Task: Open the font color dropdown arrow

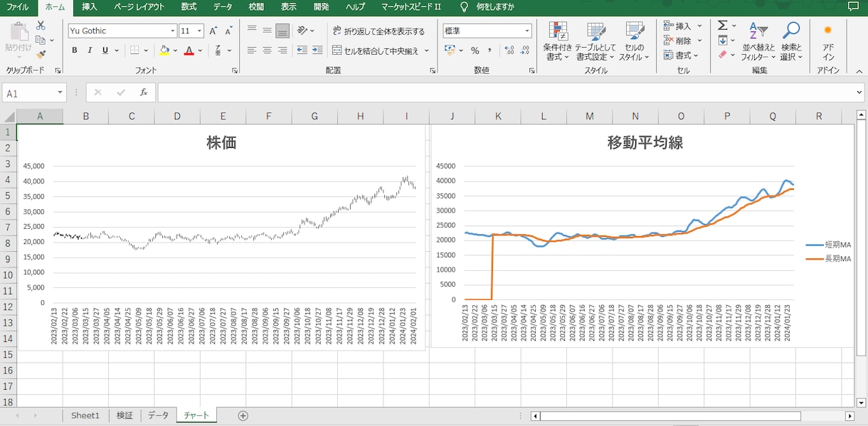Action: [x=200, y=50]
